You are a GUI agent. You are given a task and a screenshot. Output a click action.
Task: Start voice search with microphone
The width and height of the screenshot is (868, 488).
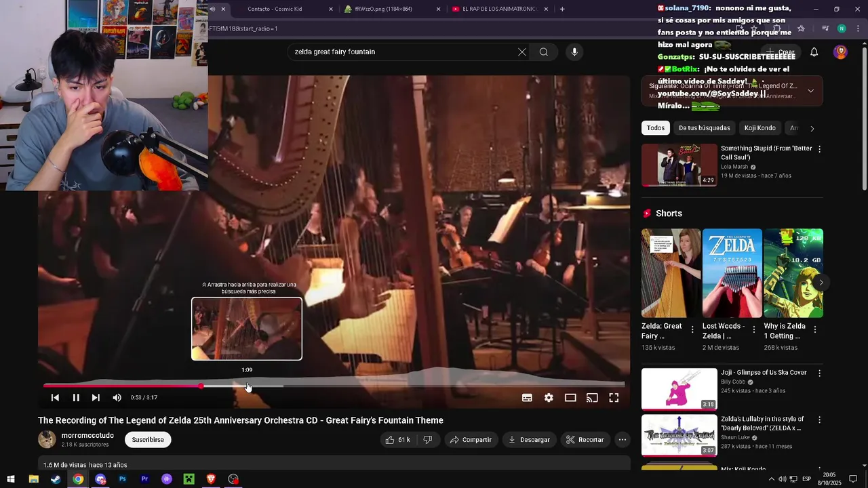[574, 52]
